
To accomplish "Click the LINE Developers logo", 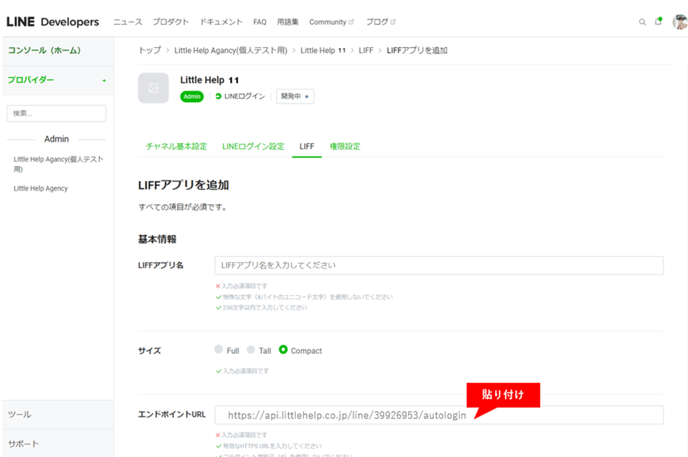I will [x=52, y=21].
